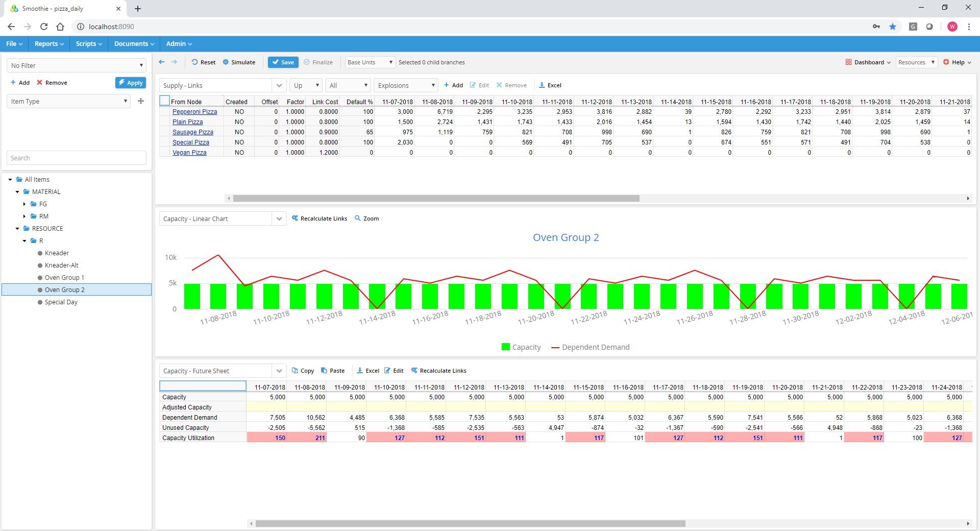Collapse the MATERIAL tree folder
Viewport: 980px width, 531px height.
tap(17, 192)
